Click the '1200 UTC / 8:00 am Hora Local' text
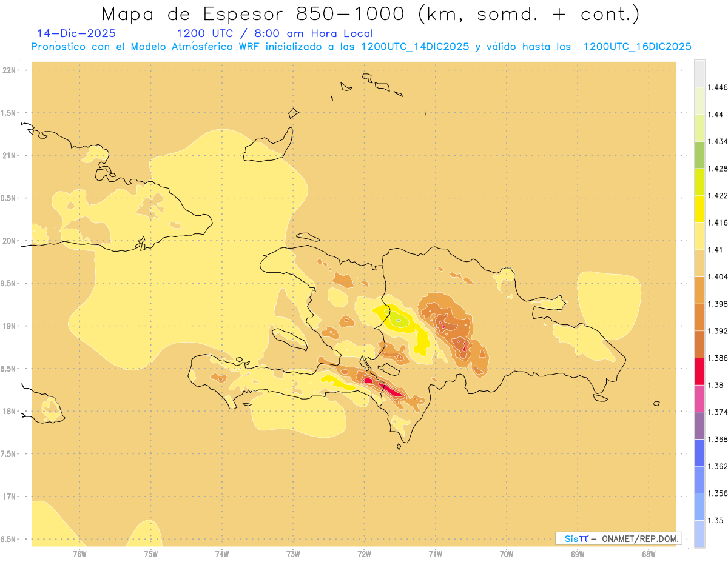The height and width of the screenshot is (562, 728). point(275,33)
